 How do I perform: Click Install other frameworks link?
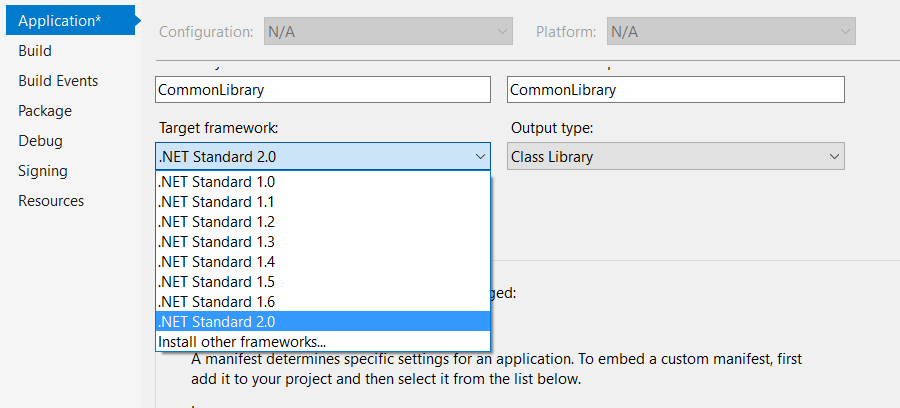[242, 342]
